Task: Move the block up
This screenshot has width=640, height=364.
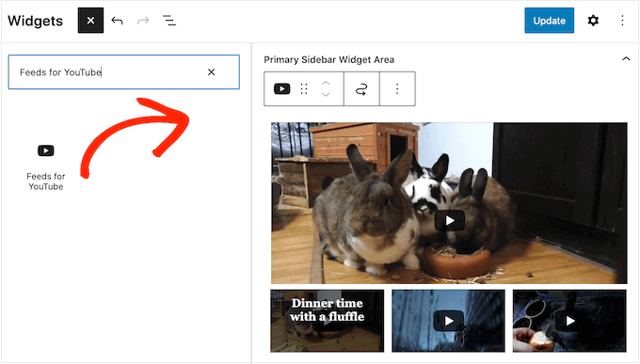Action: (x=326, y=84)
